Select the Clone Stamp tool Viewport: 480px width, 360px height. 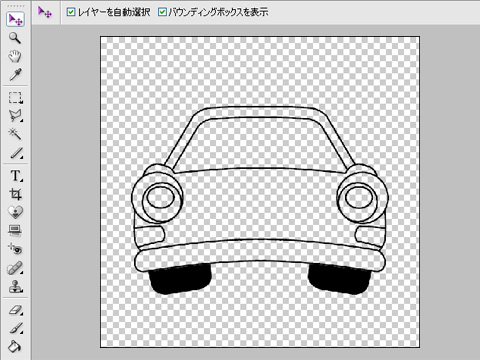pyautogui.click(x=15, y=286)
